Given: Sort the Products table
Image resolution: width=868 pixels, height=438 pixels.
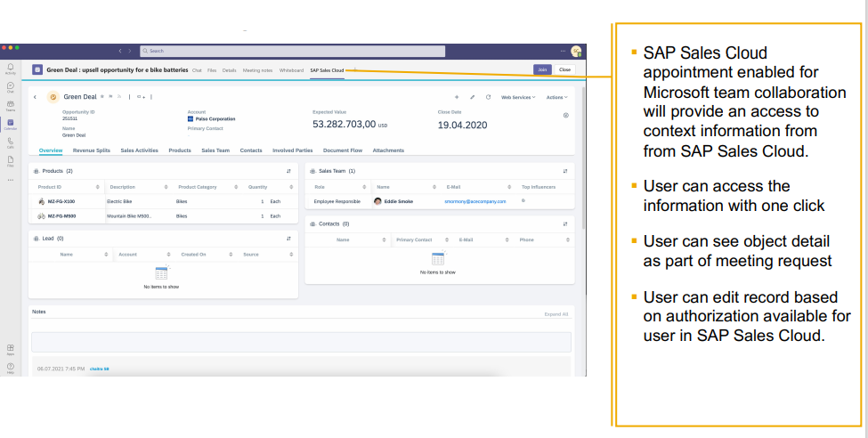Looking at the screenshot, I should [288, 171].
